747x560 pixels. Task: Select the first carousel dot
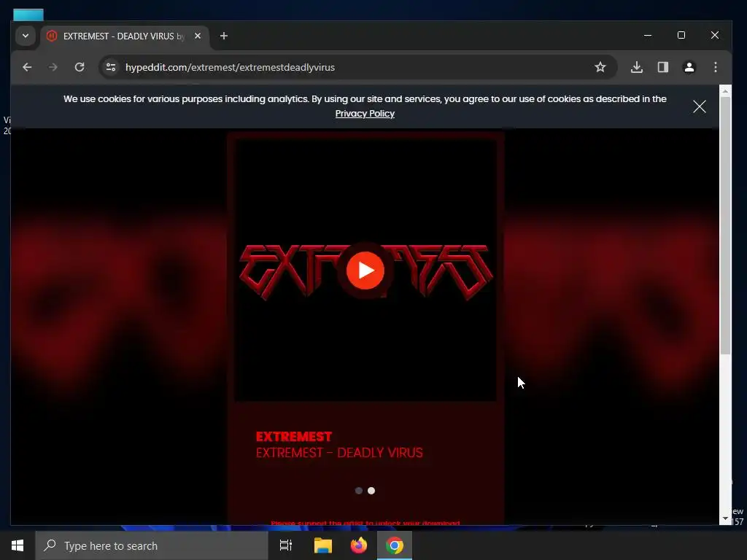tap(359, 491)
